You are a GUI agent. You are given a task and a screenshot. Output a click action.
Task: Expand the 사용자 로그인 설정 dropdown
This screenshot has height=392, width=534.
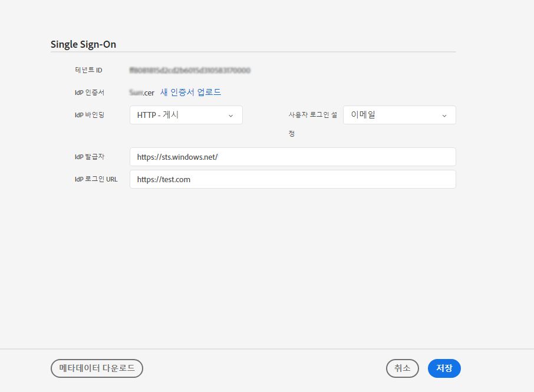pyautogui.click(x=400, y=115)
